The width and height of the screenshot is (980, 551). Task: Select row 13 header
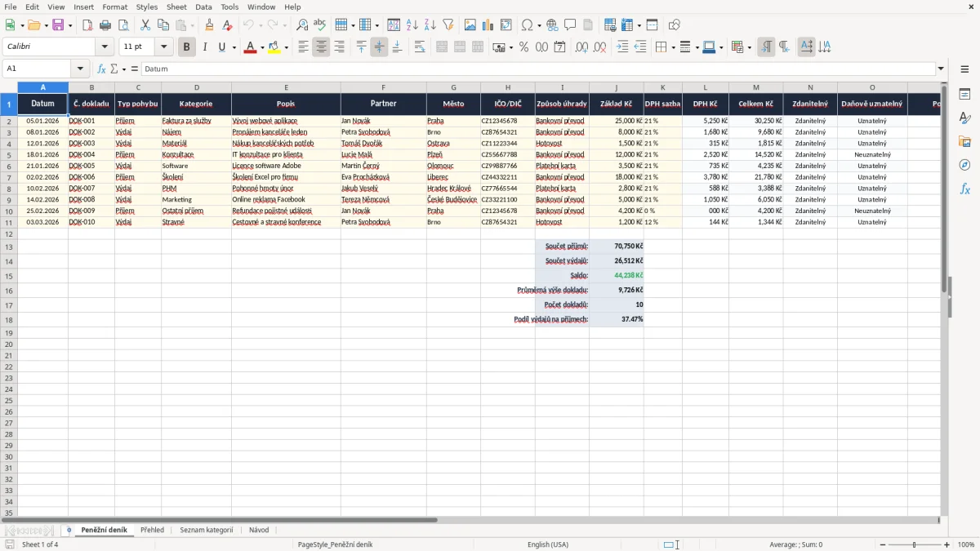tap(9, 247)
